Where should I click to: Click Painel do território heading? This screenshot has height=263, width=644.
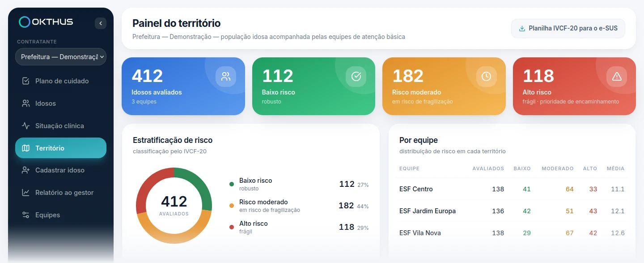[x=177, y=23]
